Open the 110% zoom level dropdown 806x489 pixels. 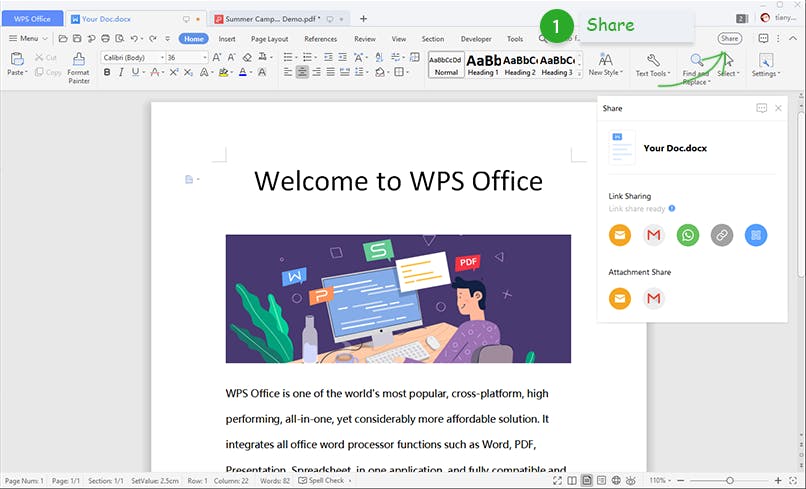click(660, 480)
